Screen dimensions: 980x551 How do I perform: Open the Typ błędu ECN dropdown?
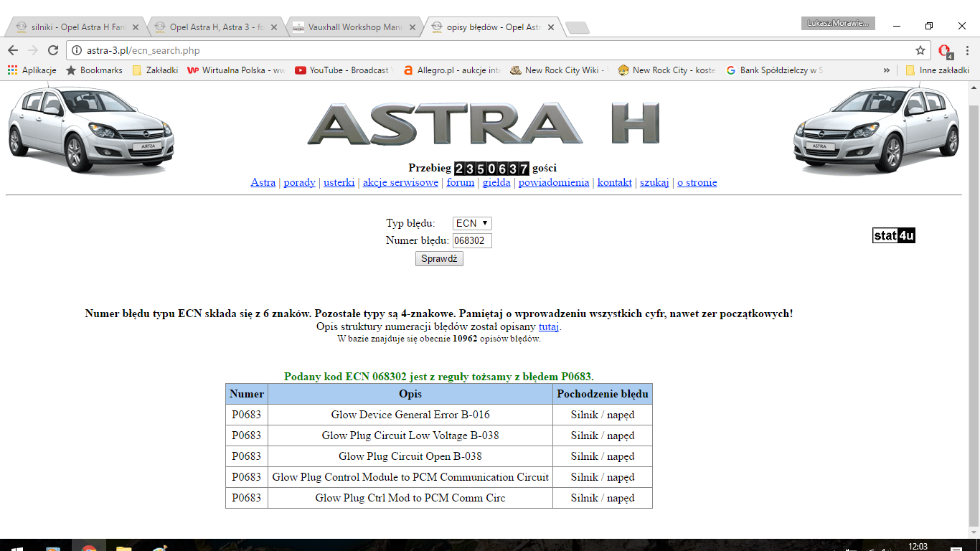(472, 224)
